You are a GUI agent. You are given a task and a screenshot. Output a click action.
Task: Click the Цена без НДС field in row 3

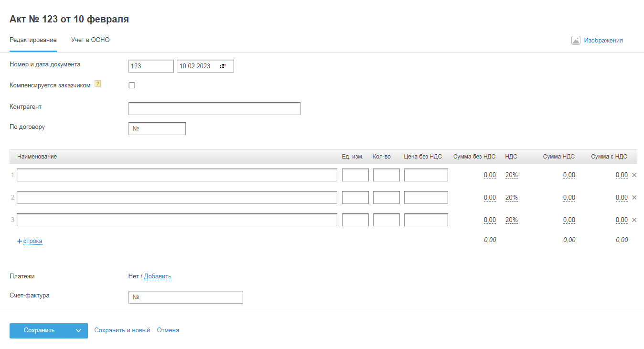[x=426, y=220]
